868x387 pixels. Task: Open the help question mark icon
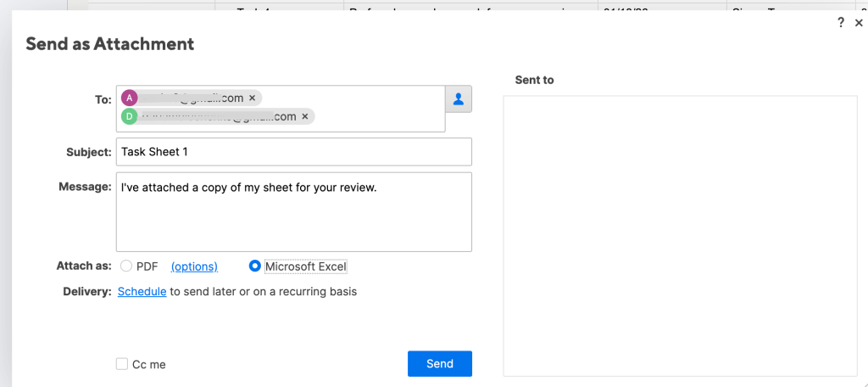click(x=842, y=23)
